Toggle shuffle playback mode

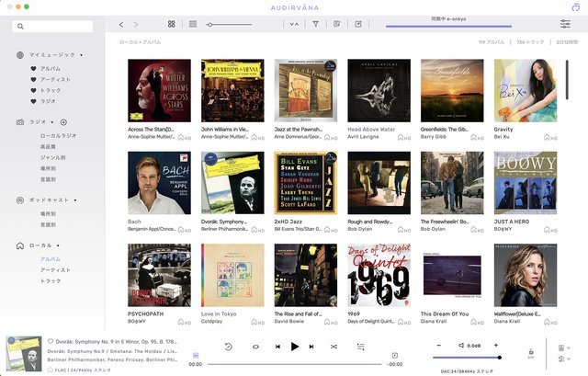pyautogui.click(x=334, y=347)
